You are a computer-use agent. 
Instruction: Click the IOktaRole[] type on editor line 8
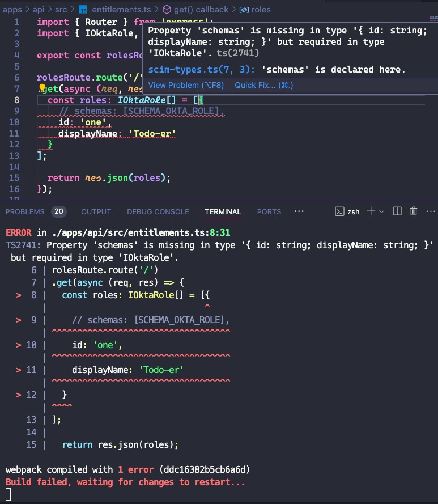(146, 100)
